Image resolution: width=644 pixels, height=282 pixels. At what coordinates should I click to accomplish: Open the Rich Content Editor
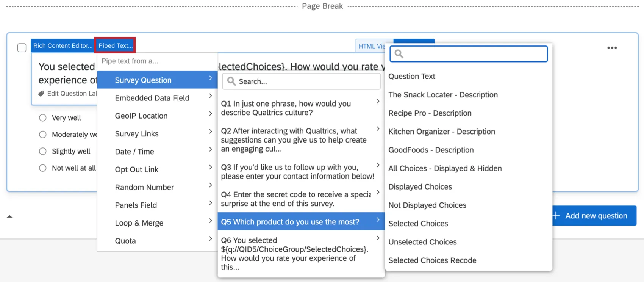point(63,45)
